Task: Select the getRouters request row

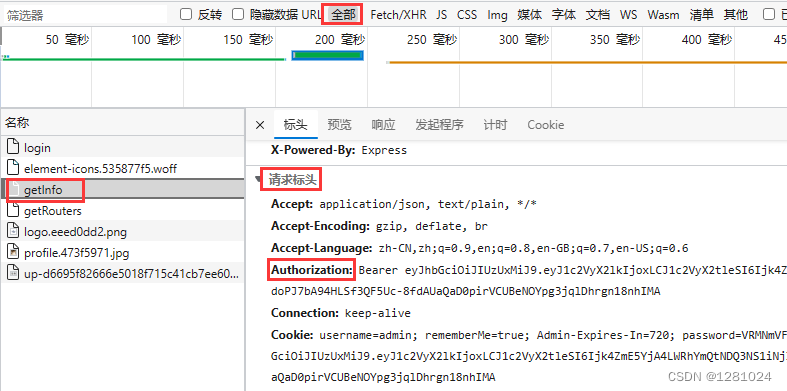Action: [x=122, y=211]
